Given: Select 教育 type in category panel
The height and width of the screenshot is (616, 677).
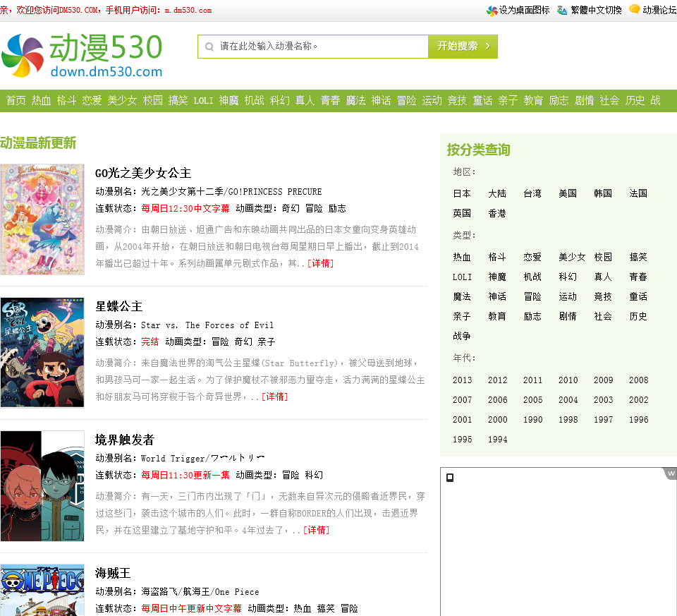Looking at the screenshot, I should pyautogui.click(x=497, y=317).
